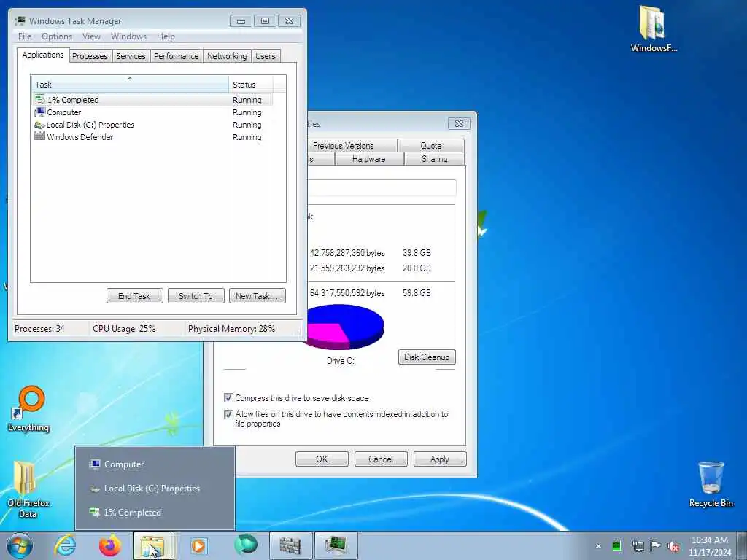Choose Local Disk (C:) Properties in popup
This screenshot has width=747, height=560.
155,489
